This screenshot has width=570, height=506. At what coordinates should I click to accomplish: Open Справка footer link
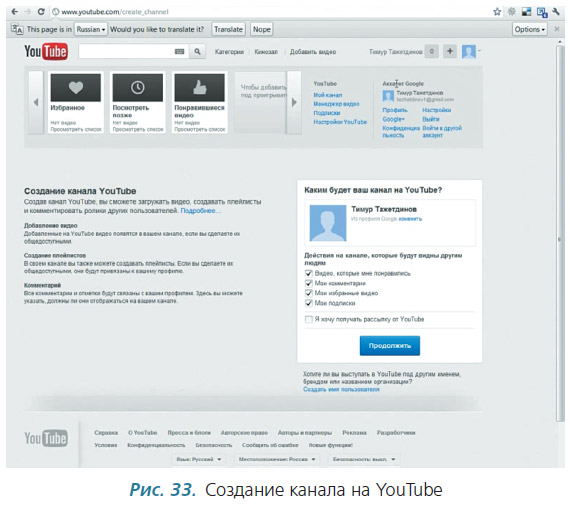[106, 433]
